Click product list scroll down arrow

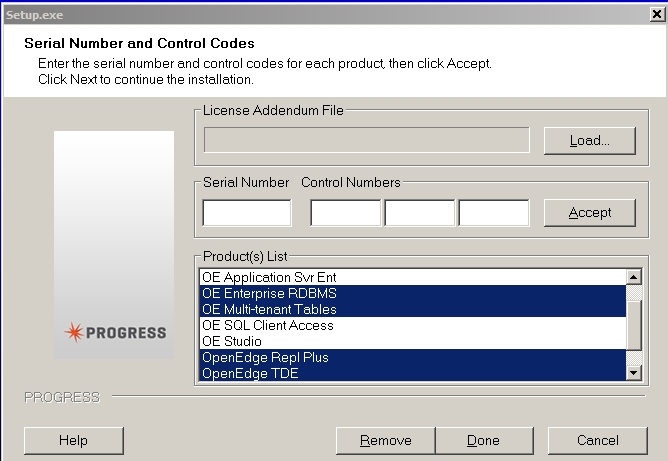(x=634, y=373)
